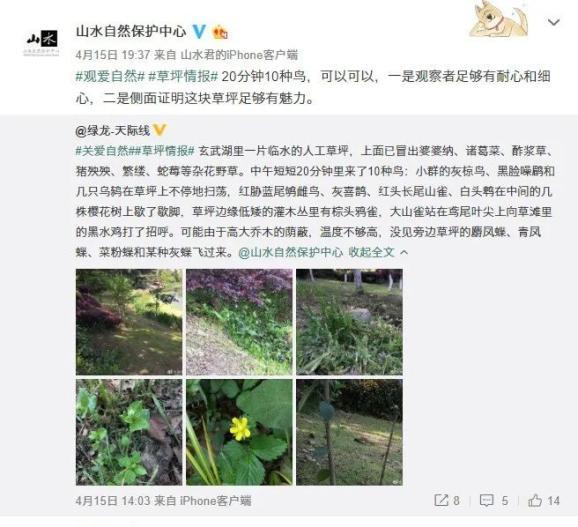Image resolution: width=578 pixels, height=527 pixels.
Task: Open the @绿龙-天际线 user link
Action: pos(113,130)
